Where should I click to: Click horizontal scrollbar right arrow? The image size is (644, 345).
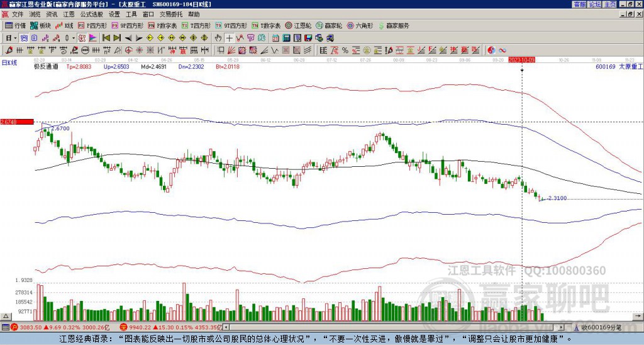(561, 327)
